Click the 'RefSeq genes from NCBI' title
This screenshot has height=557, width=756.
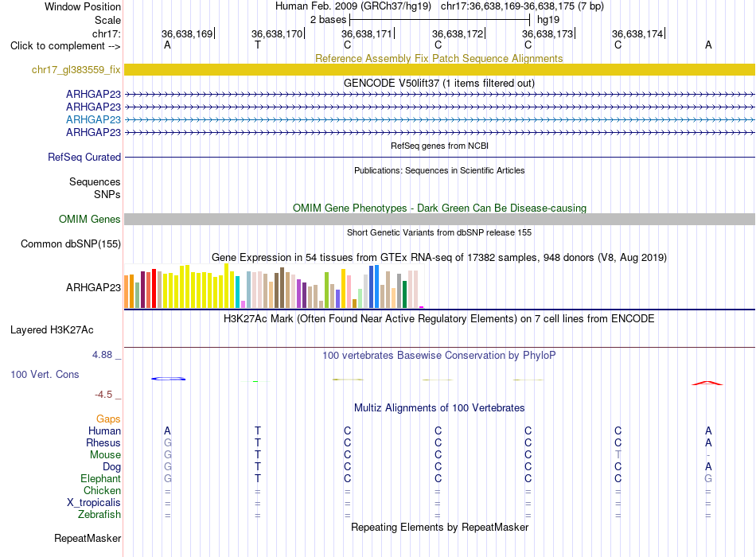[x=439, y=146]
